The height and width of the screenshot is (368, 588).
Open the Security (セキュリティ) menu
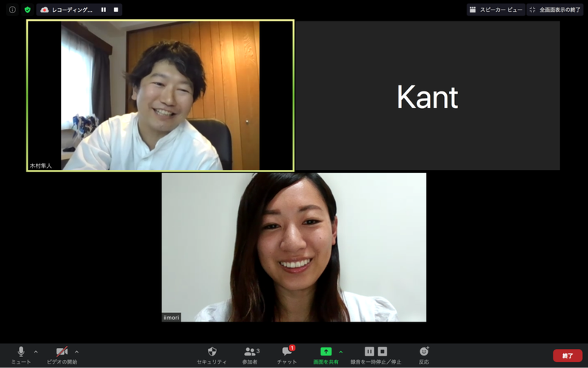click(x=212, y=355)
